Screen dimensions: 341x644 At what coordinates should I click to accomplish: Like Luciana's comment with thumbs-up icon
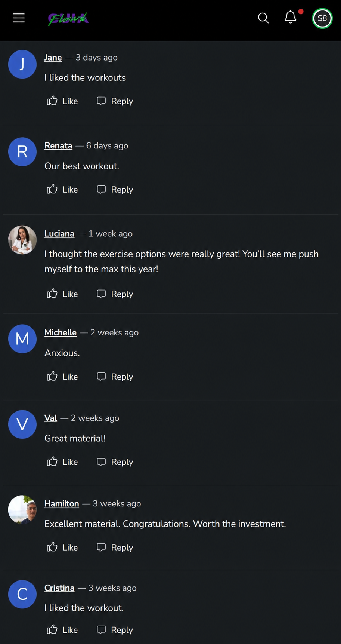point(52,294)
